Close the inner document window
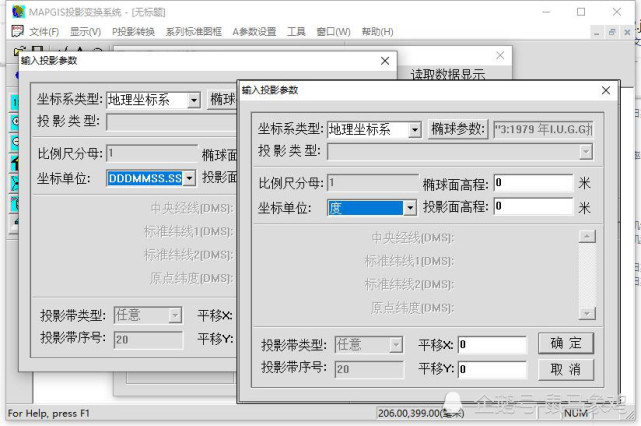This screenshot has height=426, width=641. click(x=627, y=32)
